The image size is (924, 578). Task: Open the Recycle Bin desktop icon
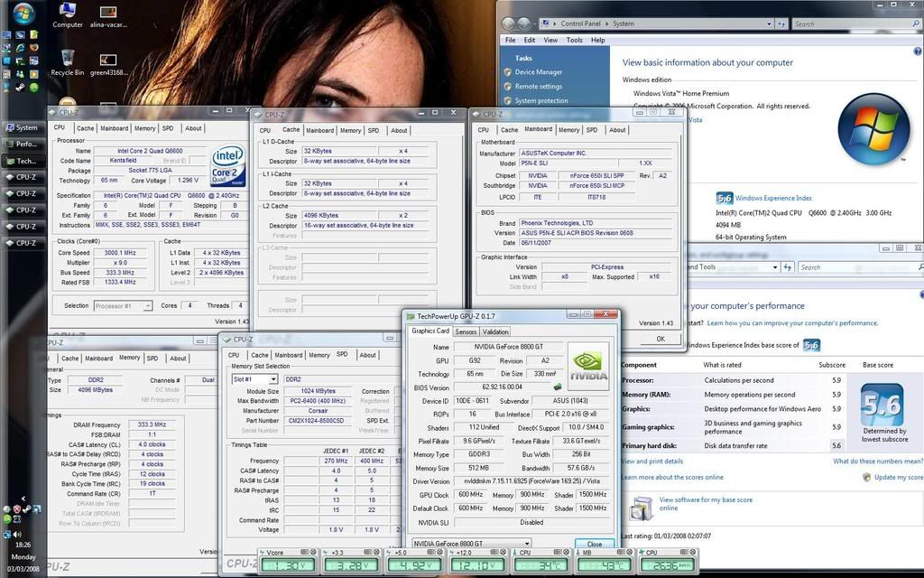tap(67, 62)
